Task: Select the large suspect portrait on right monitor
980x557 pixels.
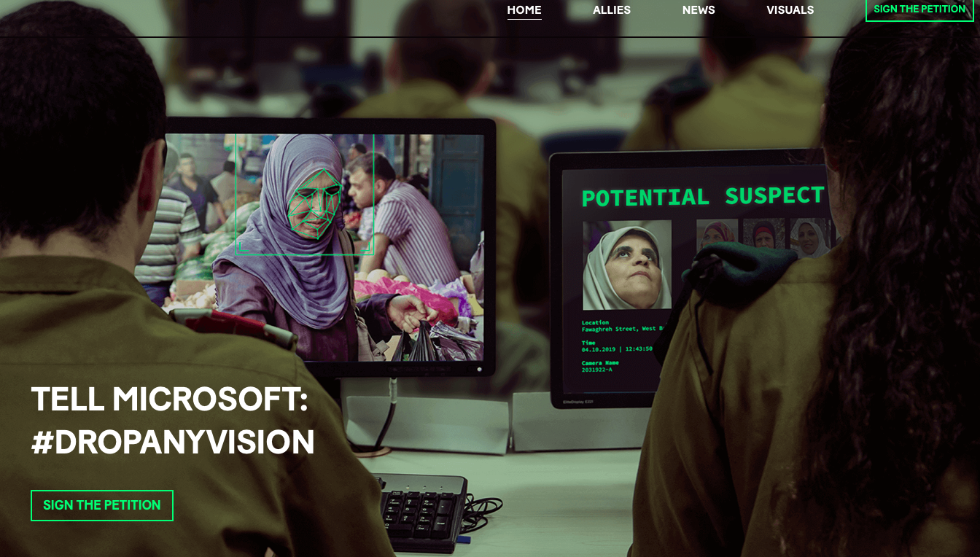Action: point(627,265)
